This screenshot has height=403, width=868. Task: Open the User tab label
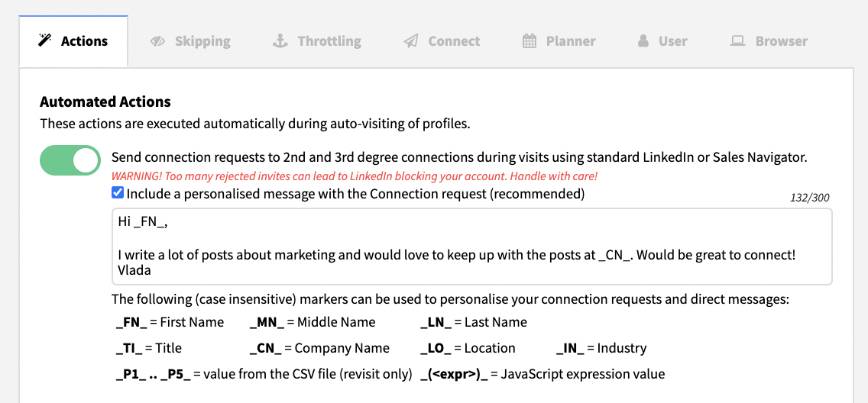click(673, 41)
